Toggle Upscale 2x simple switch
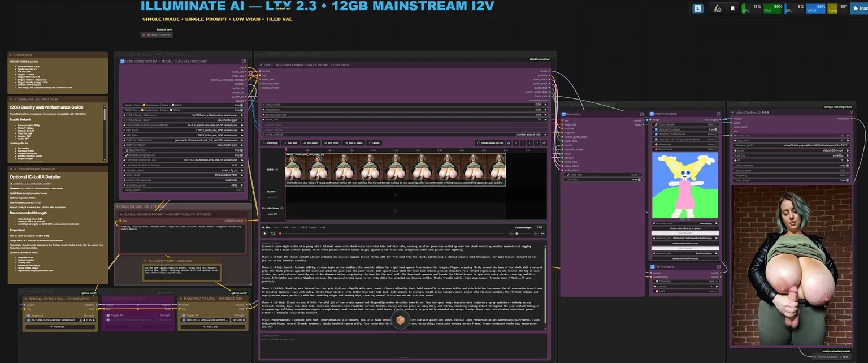Image resolution: width=868 pixels, height=363 pixels. point(685,129)
